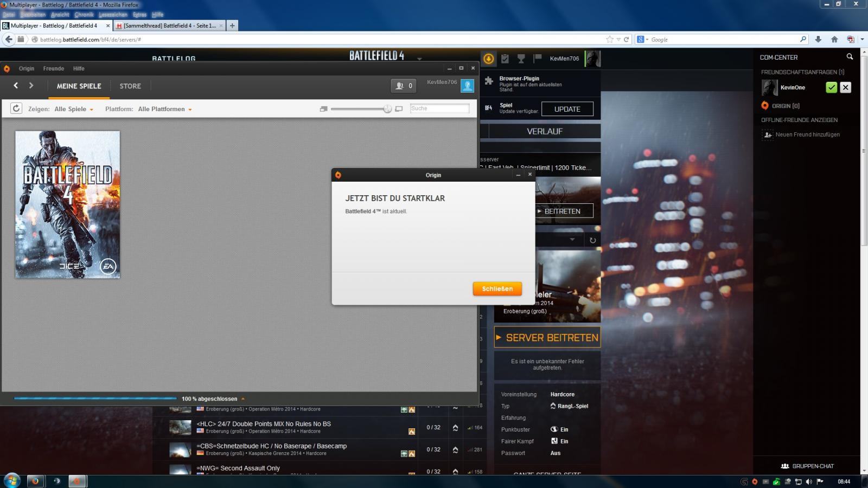The height and width of the screenshot is (488, 868).
Task: Expand the download progress details arrow
Action: tap(243, 399)
